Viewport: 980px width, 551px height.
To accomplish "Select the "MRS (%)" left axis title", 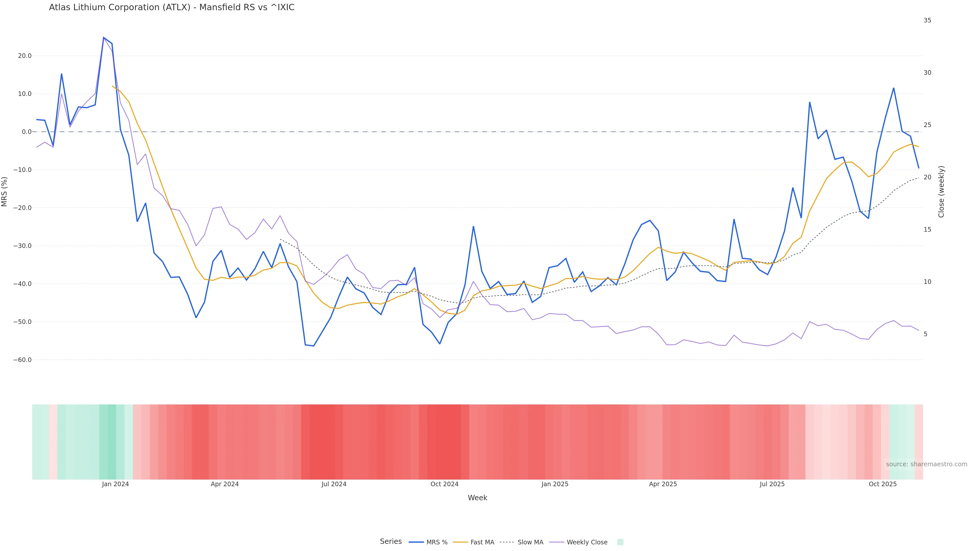I will [x=5, y=192].
